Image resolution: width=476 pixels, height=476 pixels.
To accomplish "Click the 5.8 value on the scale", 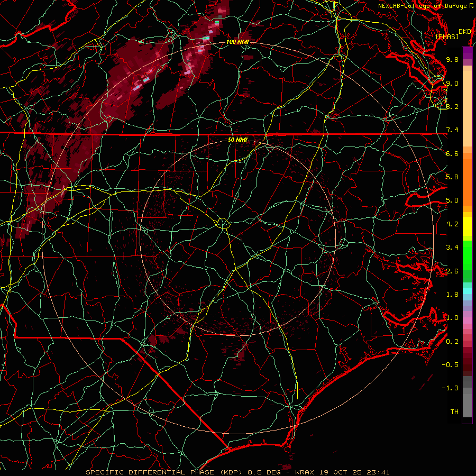I will coord(452,177).
